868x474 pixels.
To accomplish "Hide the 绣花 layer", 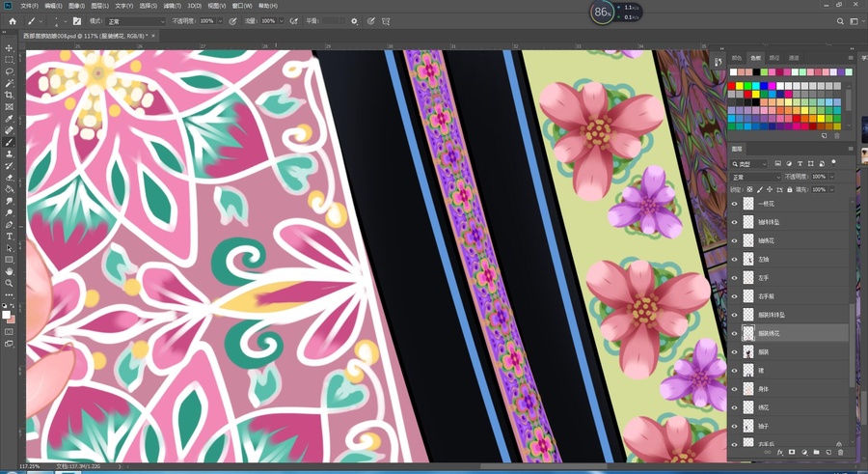I will click(x=735, y=407).
